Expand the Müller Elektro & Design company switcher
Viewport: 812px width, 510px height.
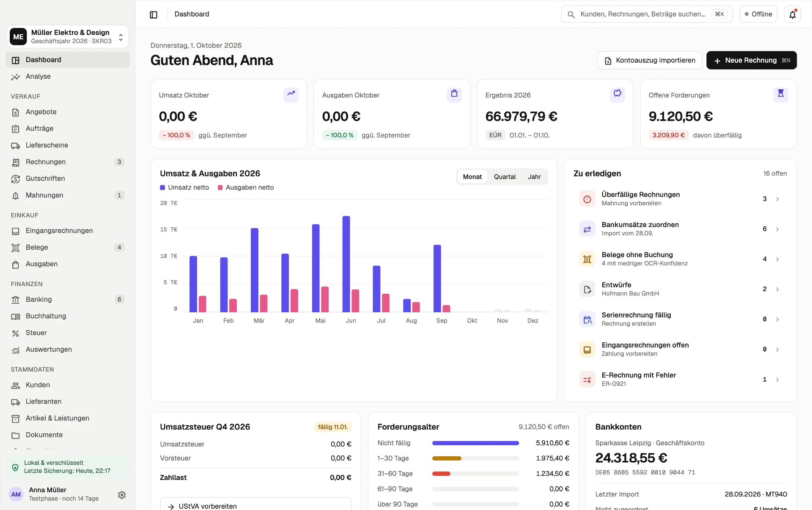click(x=68, y=36)
